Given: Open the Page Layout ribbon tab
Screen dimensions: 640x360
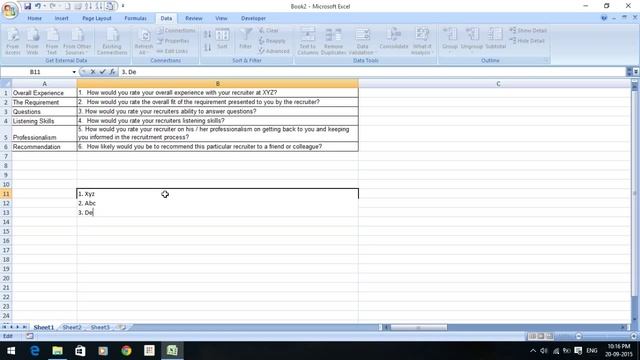Looking at the screenshot, I should (97, 18).
